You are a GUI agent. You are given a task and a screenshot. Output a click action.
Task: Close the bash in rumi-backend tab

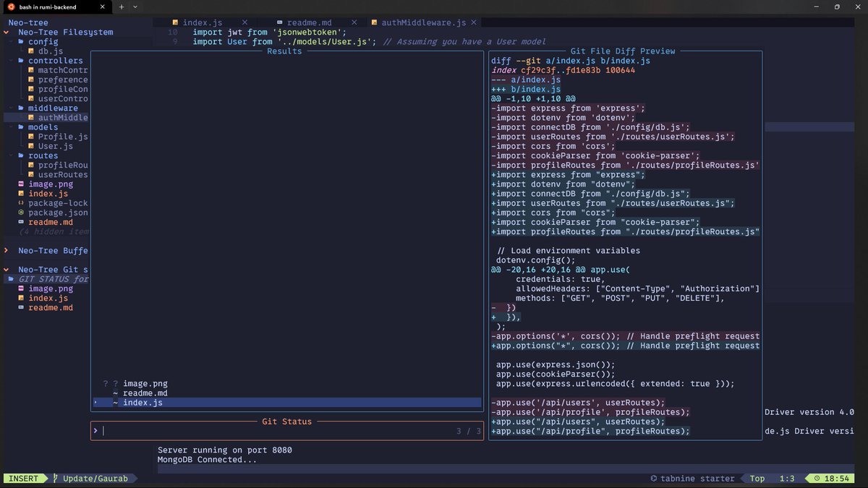coord(102,7)
